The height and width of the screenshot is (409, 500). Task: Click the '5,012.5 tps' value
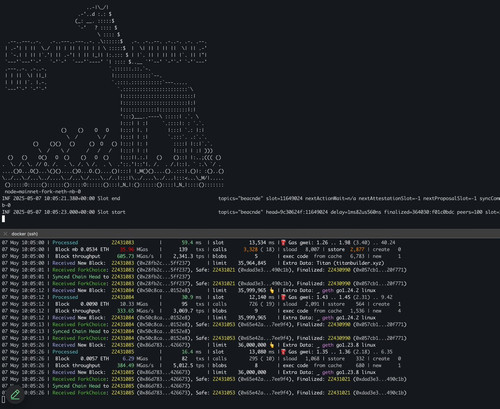coord(188,366)
